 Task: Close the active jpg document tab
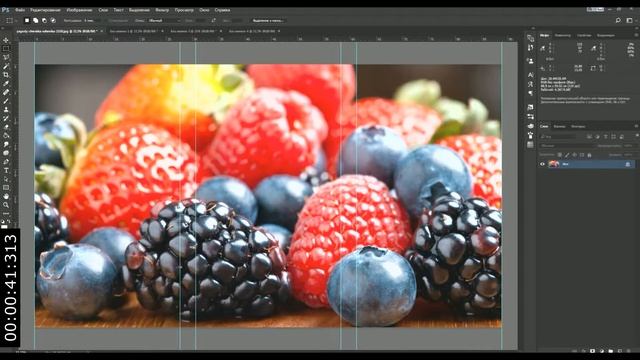102,31
